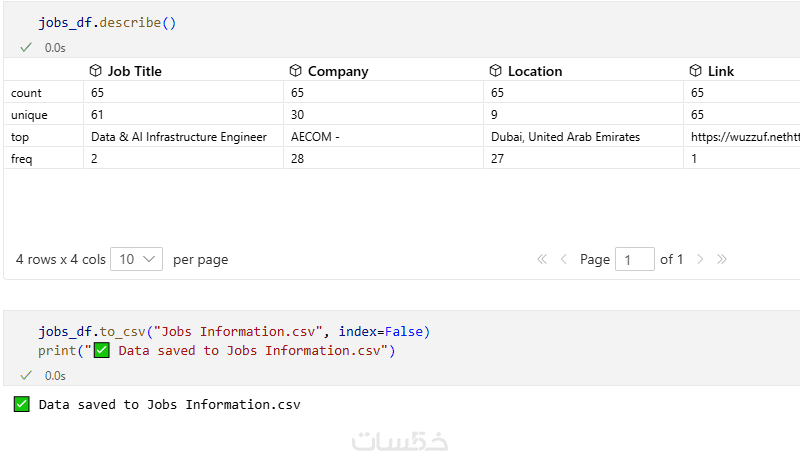Screen dimensions: 800x460
Task: Go to last page double-chevron icon
Action: click(x=722, y=259)
